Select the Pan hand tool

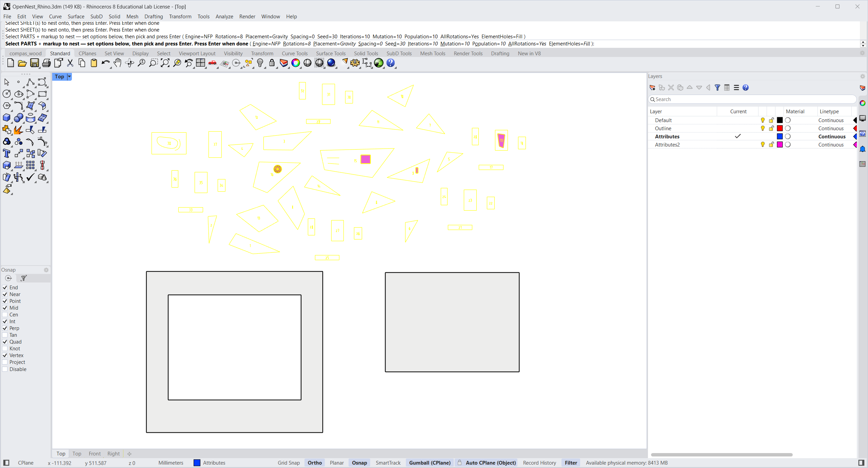(x=118, y=63)
